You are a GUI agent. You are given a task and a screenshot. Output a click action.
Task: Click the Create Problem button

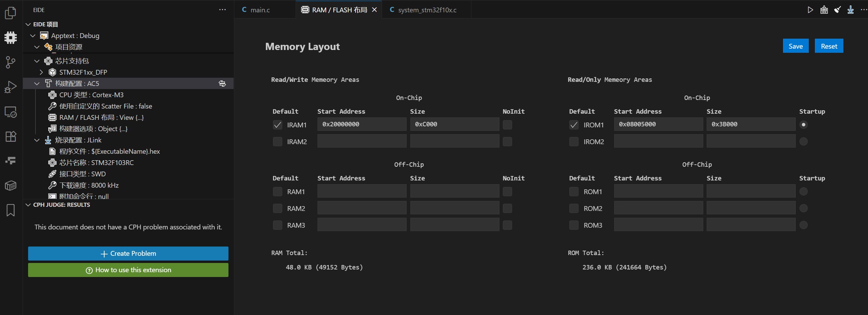(128, 253)
